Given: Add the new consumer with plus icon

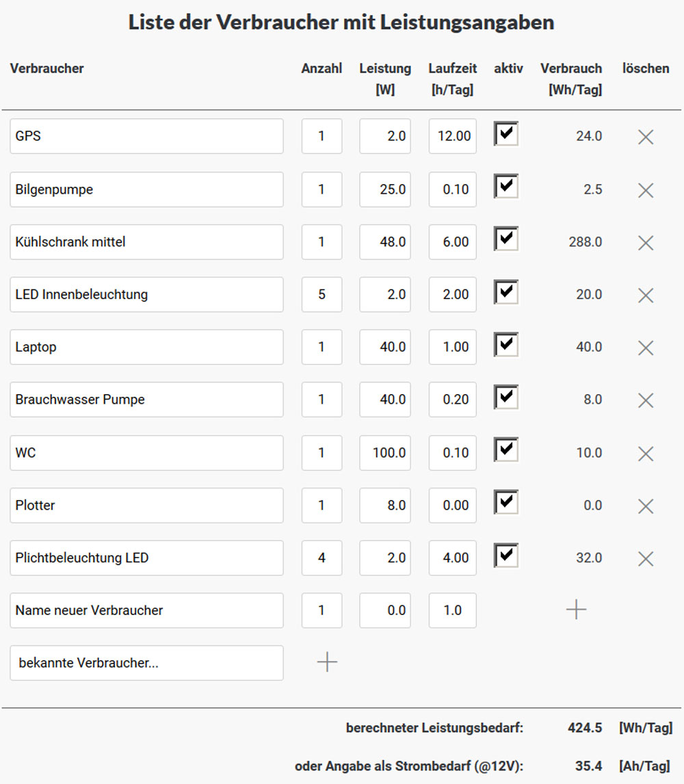Looking at the screenshot, I should [576, 610].
